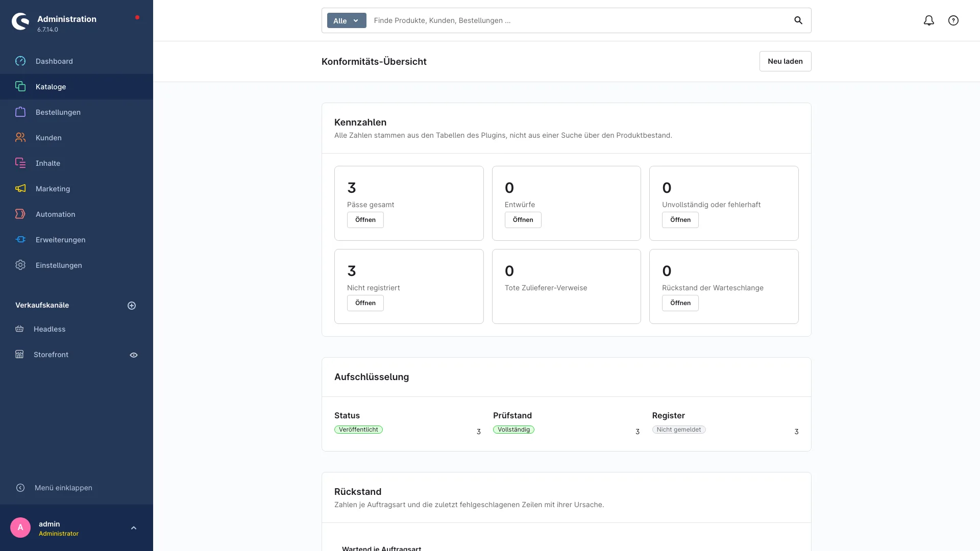Viewport: 980px width, 551px height.
Task: Click the Veröffentlicht status badge
Action: tap(358, 430)
